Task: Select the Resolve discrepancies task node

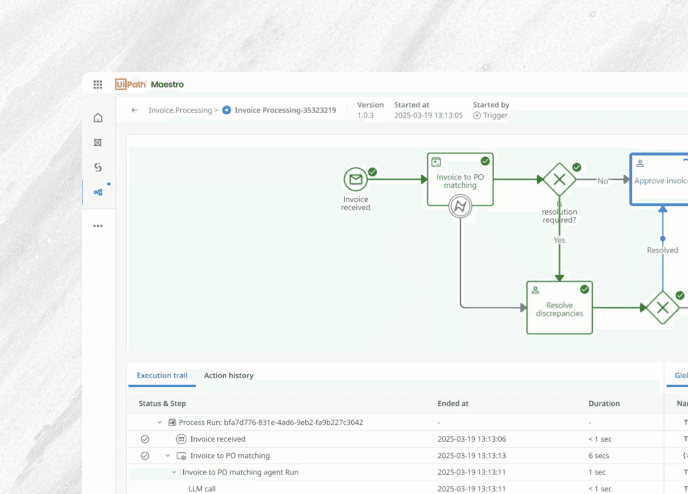Action: 559,308
